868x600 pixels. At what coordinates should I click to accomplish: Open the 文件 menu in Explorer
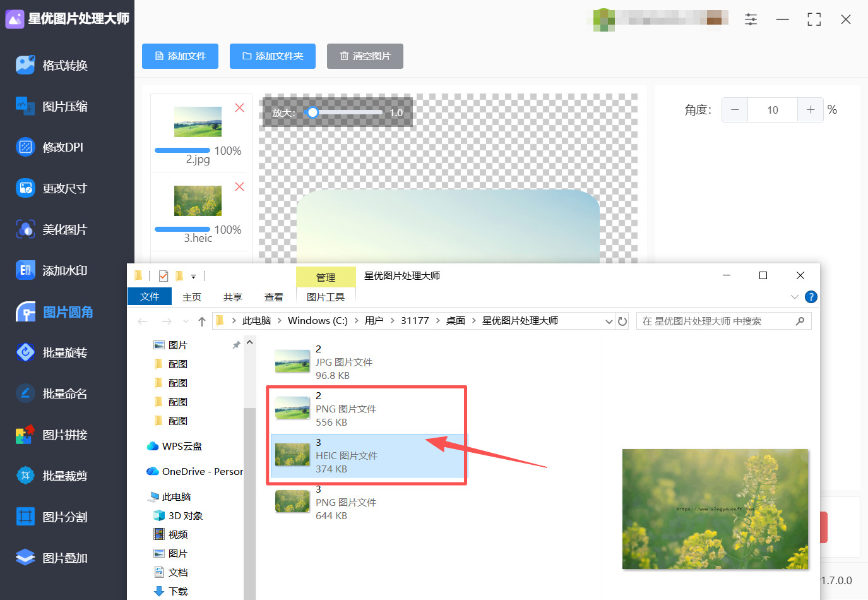click(149, 296)
